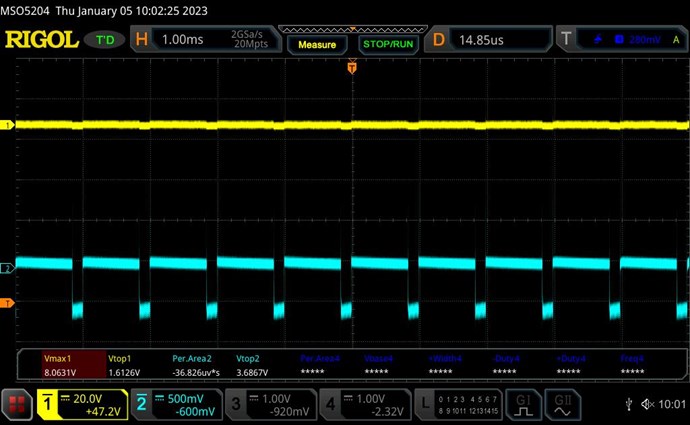Select the cyan channel 2 ground marker
This screenshot has width=690, height=425.
(x=7, y=268)
